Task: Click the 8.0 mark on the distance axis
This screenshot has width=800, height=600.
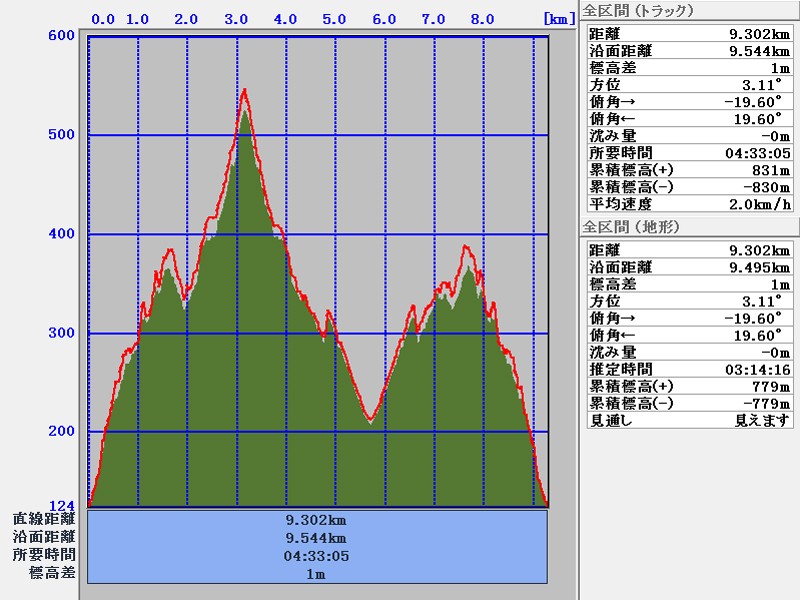Action: tap(482, 19)
